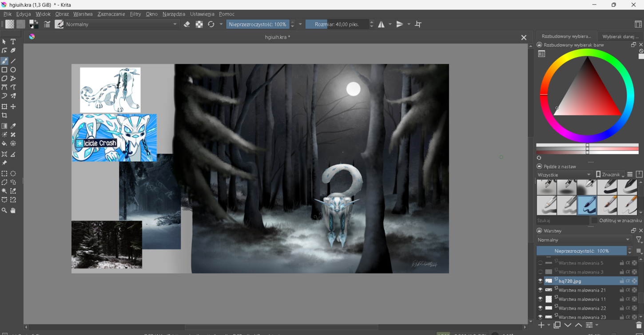This screenshot has width=644, height=335.
Task: Switch to Wybierak danej tab
Action: (x=620, y=36)
